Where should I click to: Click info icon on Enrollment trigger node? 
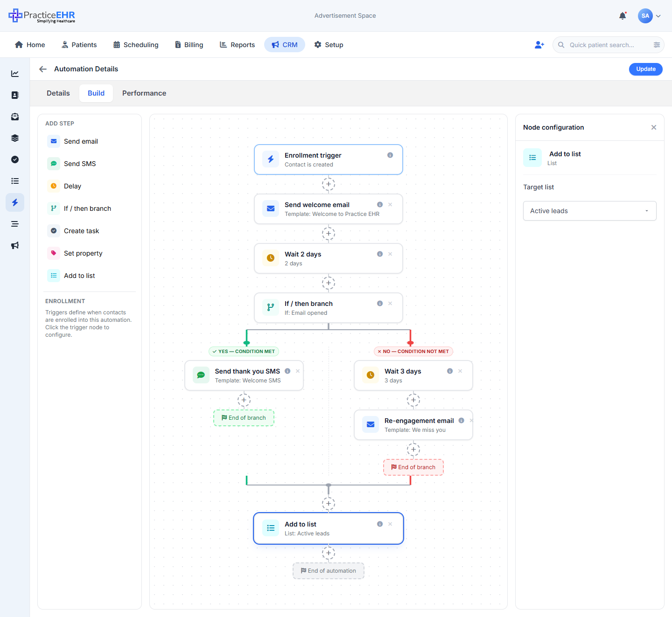390,155
